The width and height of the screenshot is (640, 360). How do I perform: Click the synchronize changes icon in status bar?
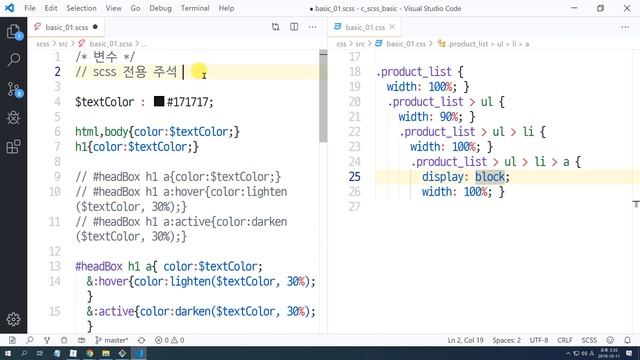141,340
